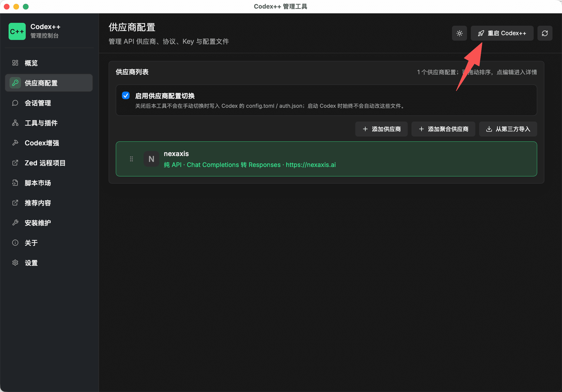Click the plus icon in 添加聚合供应商

point(421,129)
